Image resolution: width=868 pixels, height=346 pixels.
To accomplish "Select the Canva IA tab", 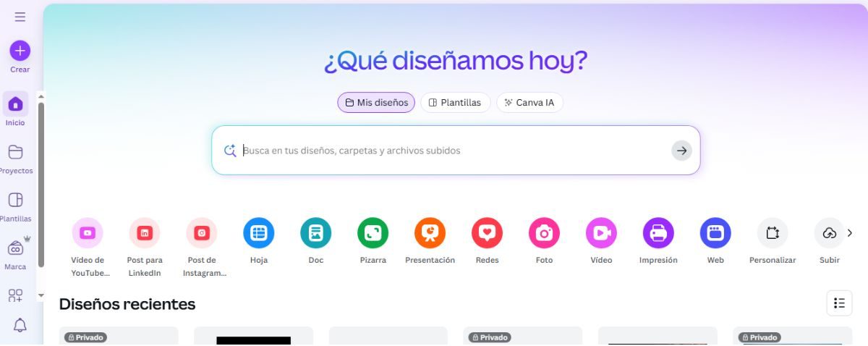I will coord(529,103).
